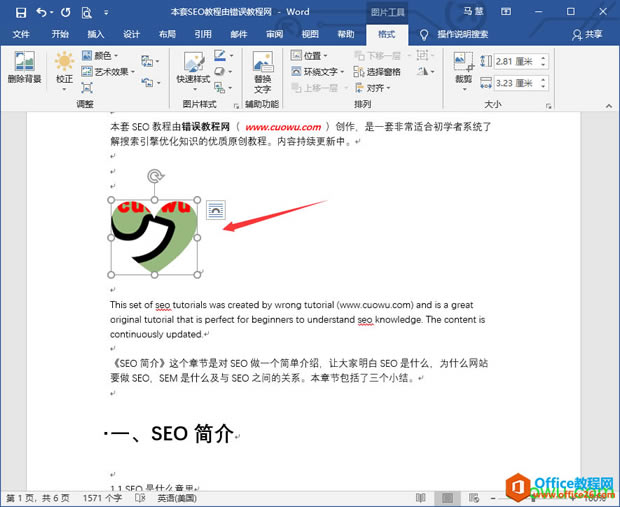Increase shape height with up spinner
Image resolution: width=620 pixels, height=507 pixels.
coord(543,58)
